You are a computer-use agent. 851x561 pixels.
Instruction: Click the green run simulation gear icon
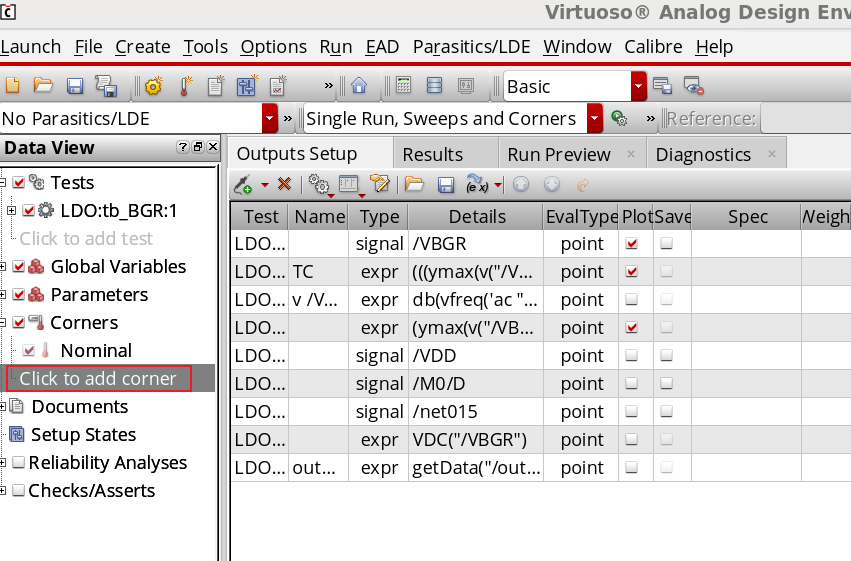click(619, 118)
